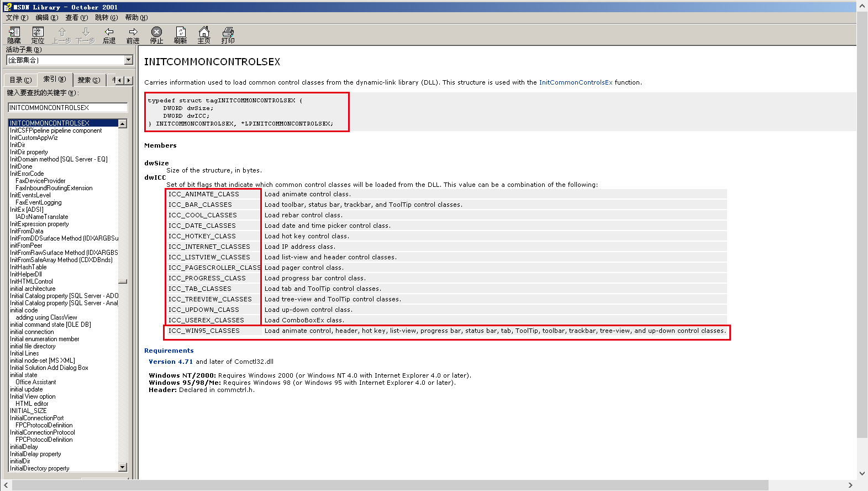868x491 pixels.
Task: Click the Previous (上一步) arrow icon
Action: (62, 35)
